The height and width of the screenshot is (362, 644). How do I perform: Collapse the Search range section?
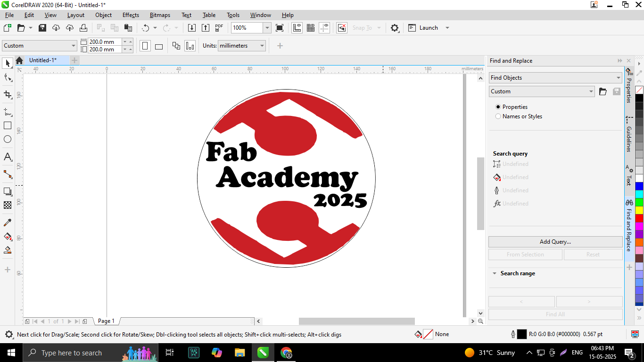tap(495, 273)
